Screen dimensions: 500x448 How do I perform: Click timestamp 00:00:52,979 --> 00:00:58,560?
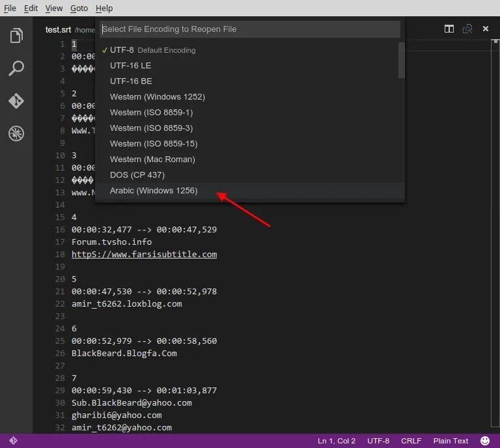(144, 341)
